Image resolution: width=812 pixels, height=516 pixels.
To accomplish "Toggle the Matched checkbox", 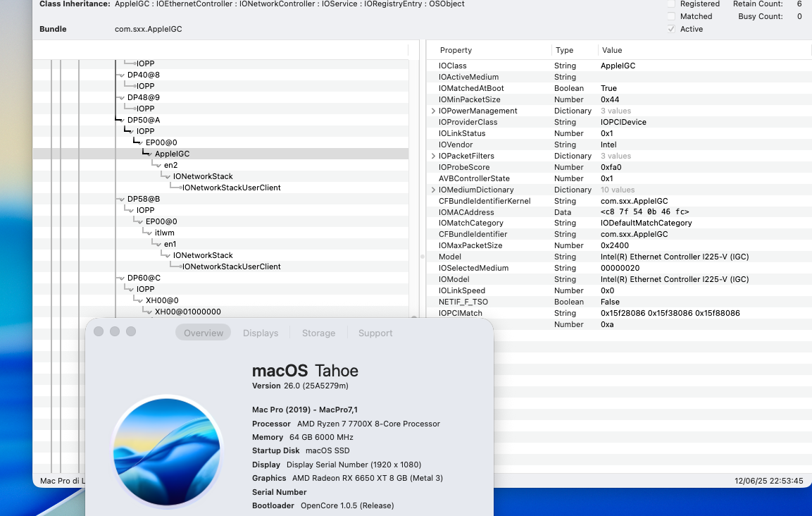I will (671, 16).
